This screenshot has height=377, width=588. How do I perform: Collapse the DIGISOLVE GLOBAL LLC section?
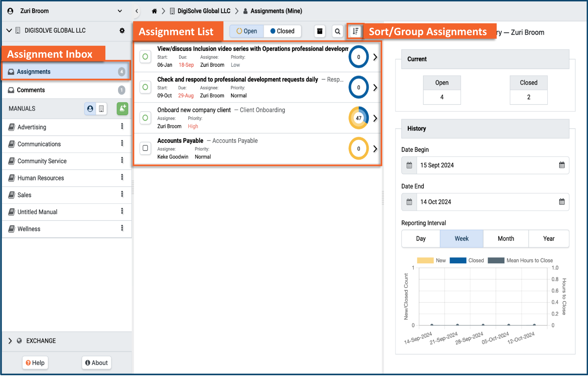(9, 31)
